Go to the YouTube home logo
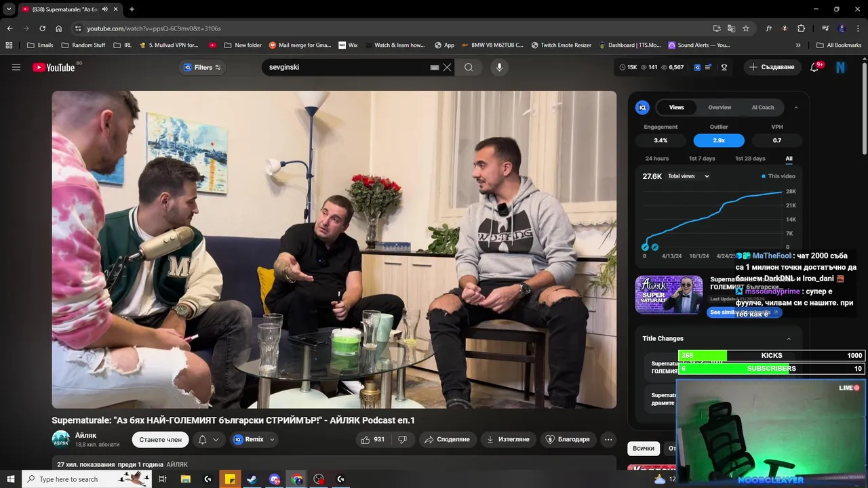The width and height of the screenshot is (868, 488). pyautogui.click(x=54, y=67)
